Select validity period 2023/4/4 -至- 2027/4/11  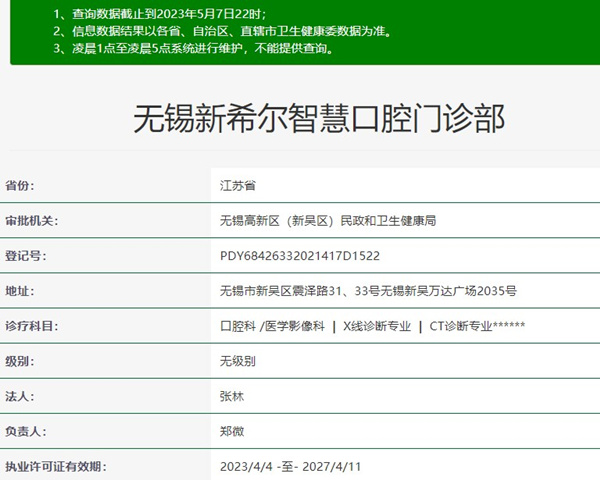click(x=290, y=467)
